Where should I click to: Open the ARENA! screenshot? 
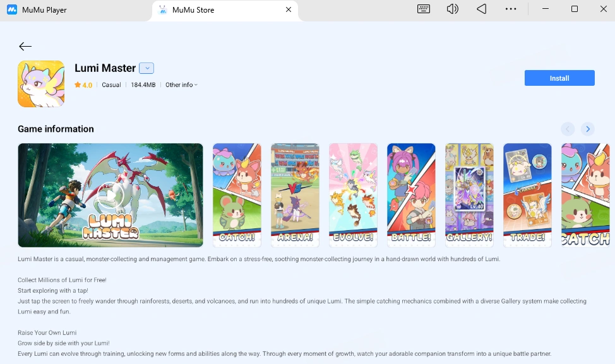[x=295, y=195]
